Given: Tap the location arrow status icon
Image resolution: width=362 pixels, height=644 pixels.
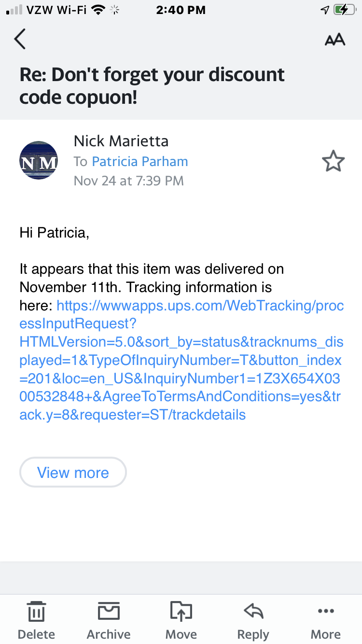Looking at the screenshot, I should click(x=325, y=10).
